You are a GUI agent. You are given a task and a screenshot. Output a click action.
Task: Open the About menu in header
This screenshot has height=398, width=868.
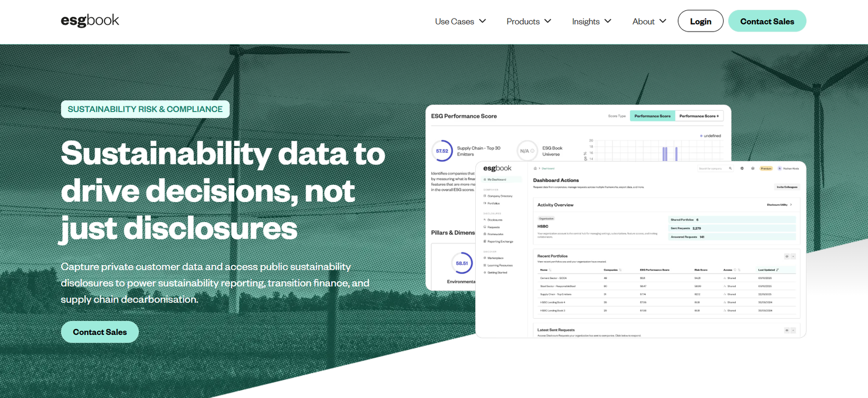pyautogui.click(x=649, y=21)
